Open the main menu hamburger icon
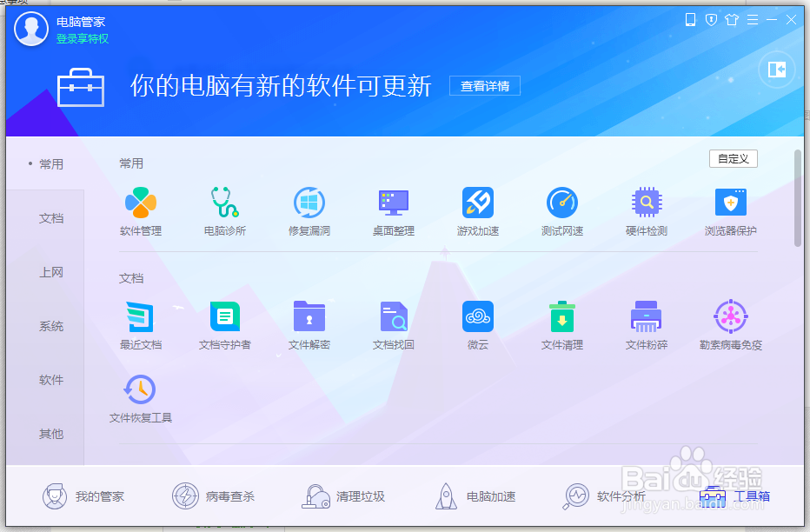Screen dimensions: 810x532 point(753,20)
